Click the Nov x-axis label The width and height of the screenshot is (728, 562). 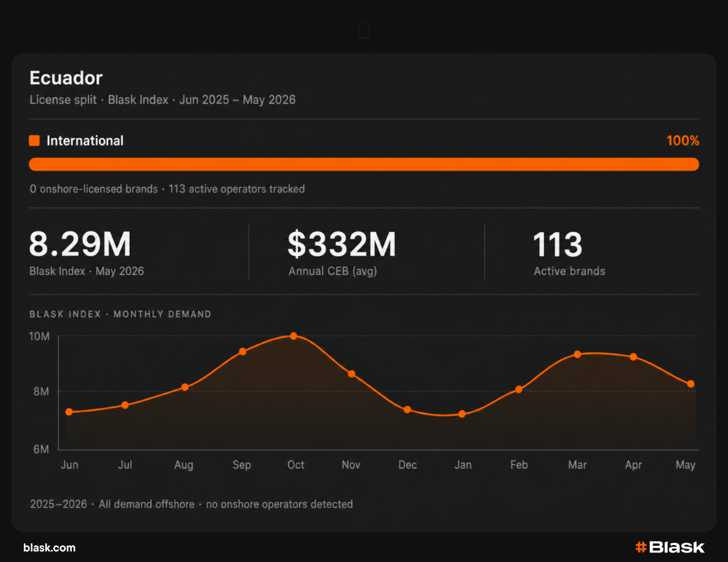point(351,465)
